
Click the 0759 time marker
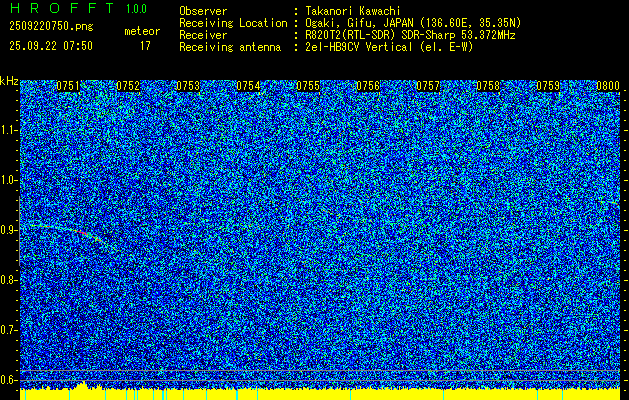click(x=548, y=86)
